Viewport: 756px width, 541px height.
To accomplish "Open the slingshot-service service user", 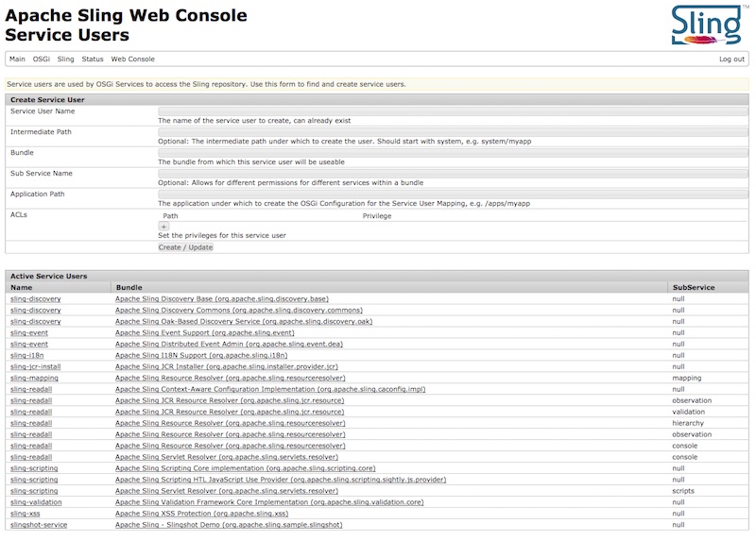I will click(x=39, y=525).
